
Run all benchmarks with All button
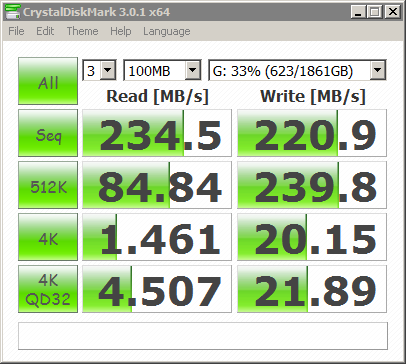coord(48,81)
